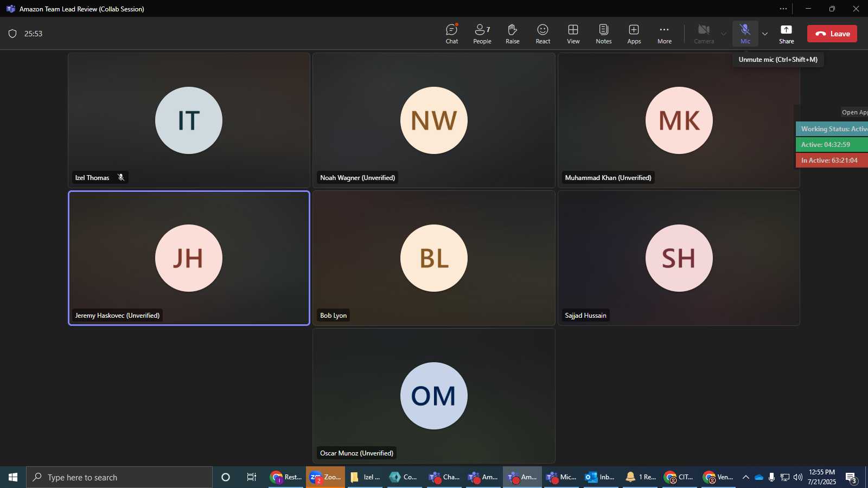Click the shield security icon beside timer
This screenshot has height=488, width=868.
[12, 34]
